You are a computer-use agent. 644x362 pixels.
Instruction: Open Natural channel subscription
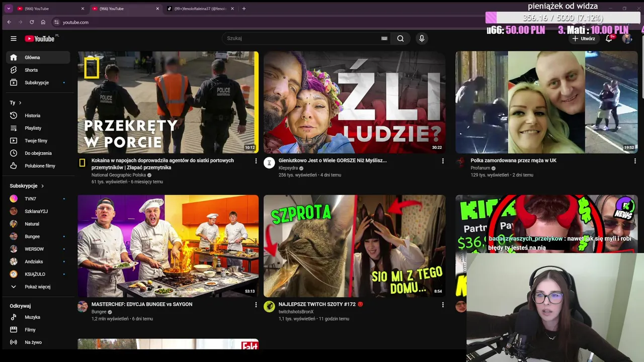(x=38, y=224)
